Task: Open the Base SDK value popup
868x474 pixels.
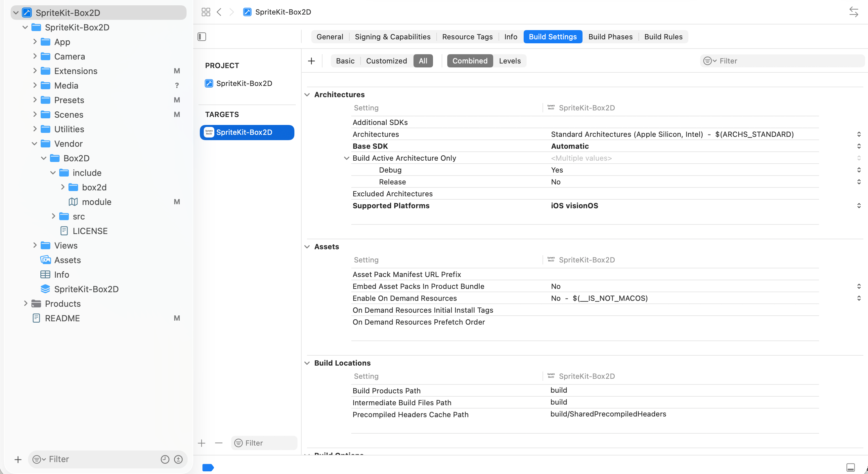Action: 858,146
